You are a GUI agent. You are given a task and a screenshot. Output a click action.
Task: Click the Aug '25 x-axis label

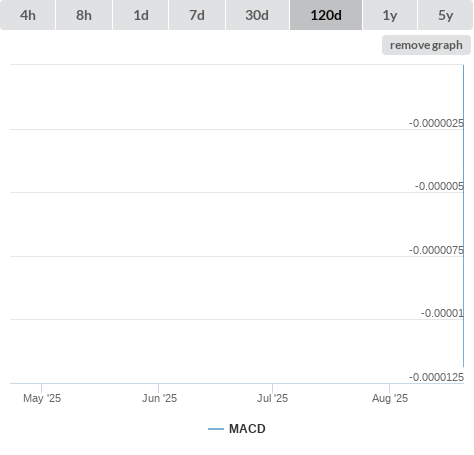pyautogui.click(x=390, y=398)
